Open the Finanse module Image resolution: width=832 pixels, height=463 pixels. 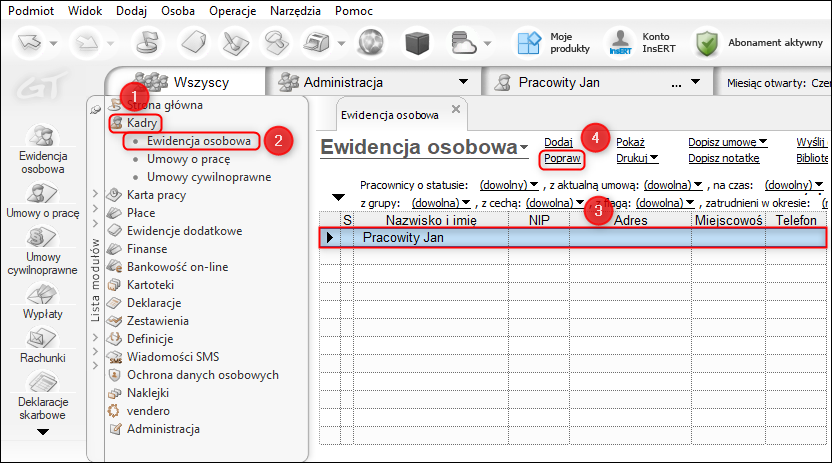(x=147, y=249)
